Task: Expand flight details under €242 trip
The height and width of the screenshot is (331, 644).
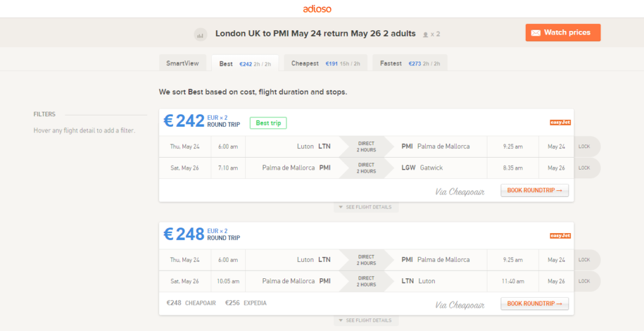Action: 365,207
